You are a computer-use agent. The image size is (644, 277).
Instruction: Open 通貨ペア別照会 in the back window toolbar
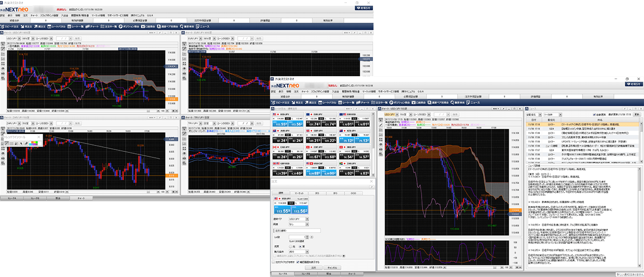point(167,27)
